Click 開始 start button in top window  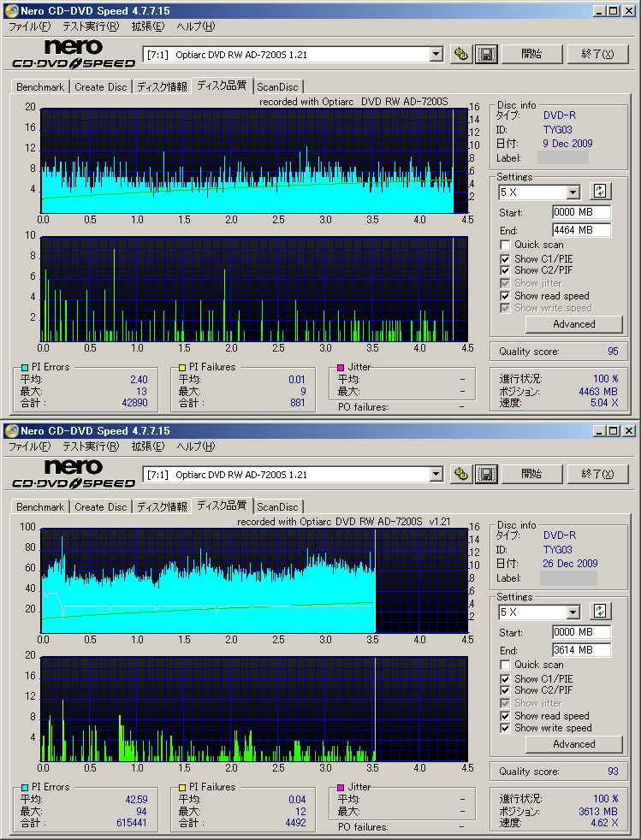pyautogui.click(x=531, y=54)
